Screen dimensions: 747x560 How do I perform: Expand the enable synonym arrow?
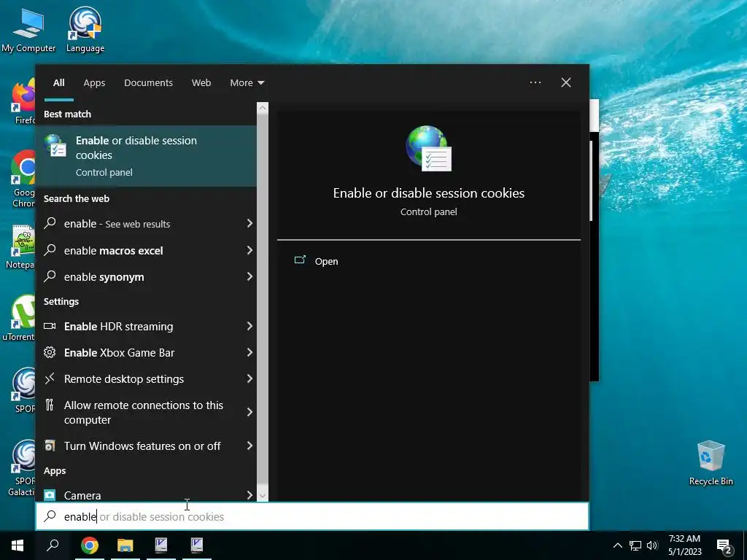(249, 276)
